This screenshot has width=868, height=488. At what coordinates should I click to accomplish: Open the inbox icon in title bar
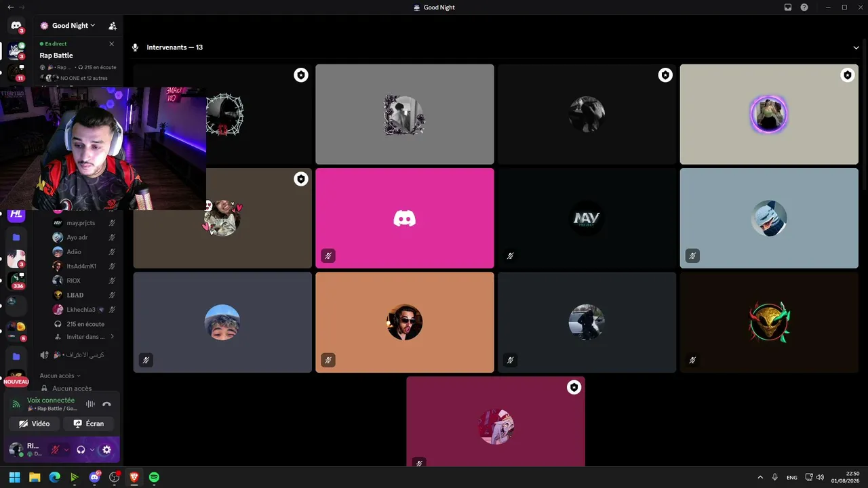788,7
